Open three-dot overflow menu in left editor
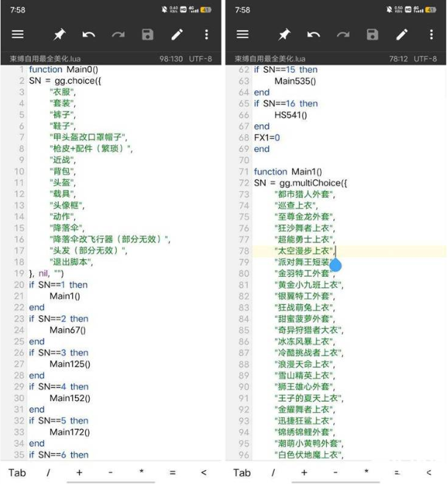 tap(206, 35)
